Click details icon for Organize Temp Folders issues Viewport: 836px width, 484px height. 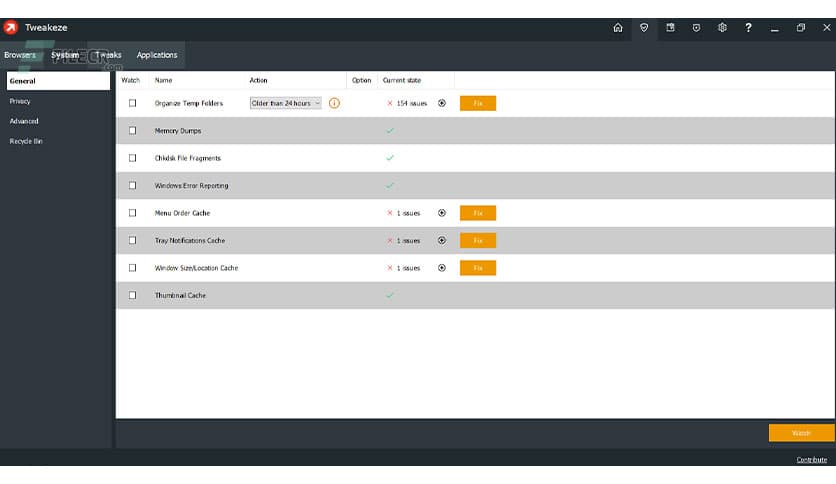coord(442,103)
